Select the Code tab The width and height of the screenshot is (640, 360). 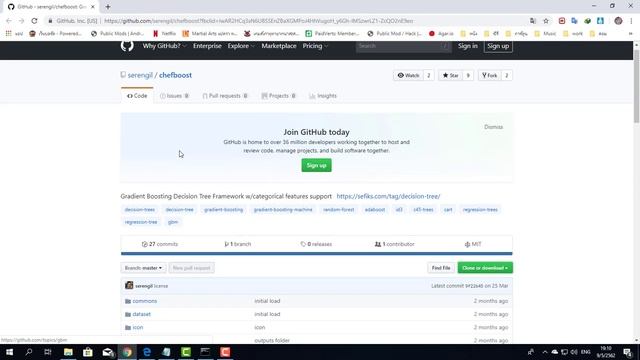point(137,96)
